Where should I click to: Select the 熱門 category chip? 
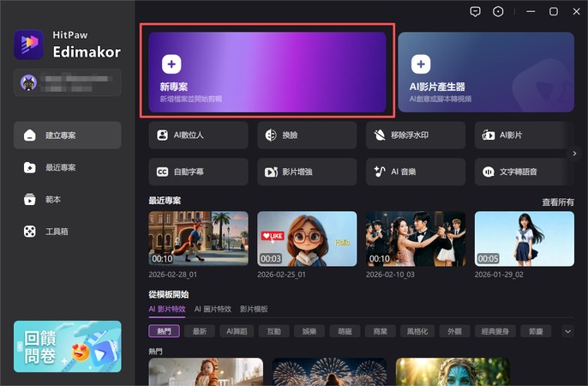(165, 331)
